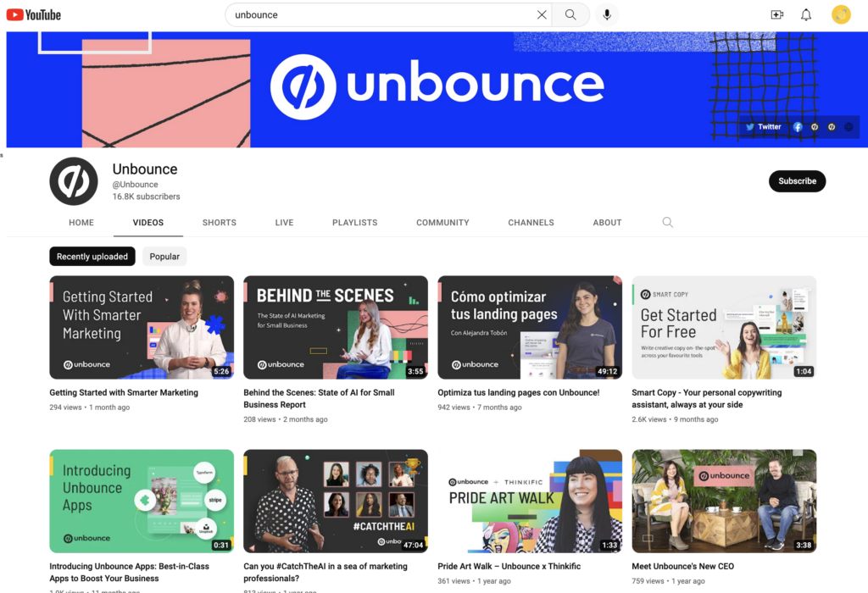Run search with the magnifier button
This screenshot has width=868, height=593.
click(x=570, y=15)
